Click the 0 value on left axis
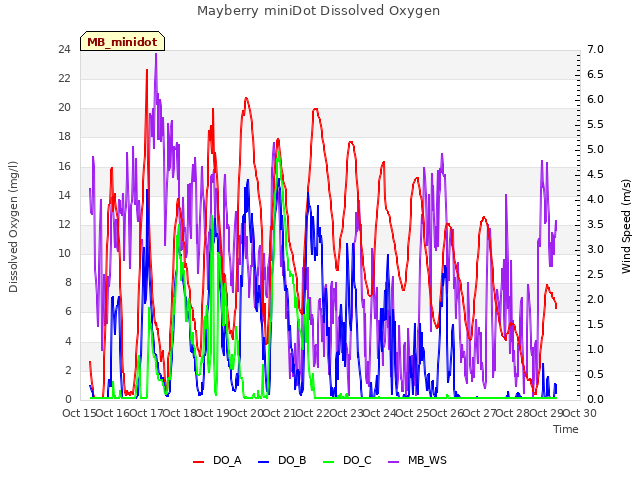Image resolution: width=640 pixels, height=480 pixels. click(68, 399)
